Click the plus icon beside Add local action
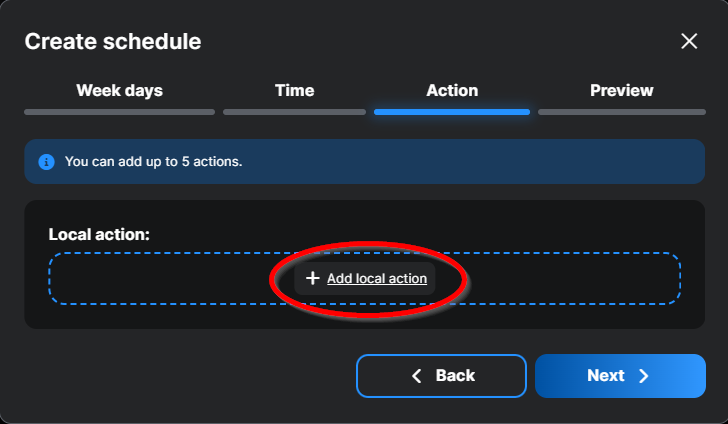Viewport: 728px width, 424px height. point(312,279)
